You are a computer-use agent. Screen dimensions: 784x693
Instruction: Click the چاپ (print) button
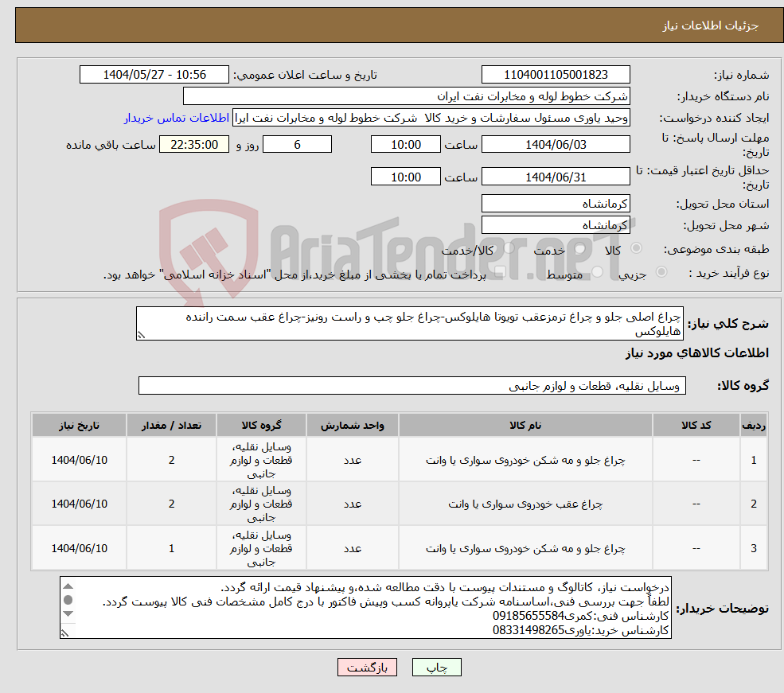click(436, 668)
